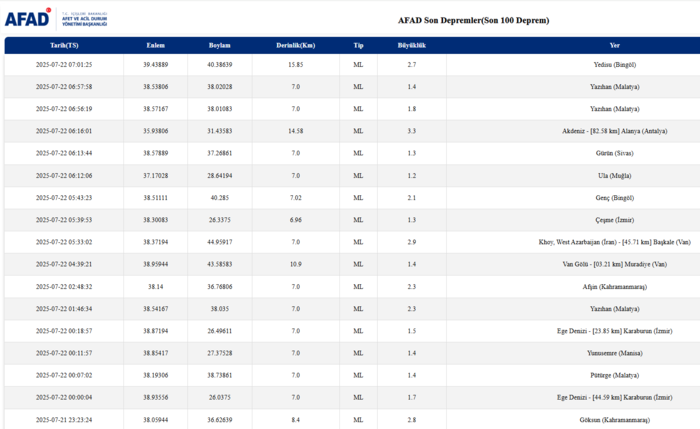The width and height of the screenshot is (700, 429).
Task: Select depth value 14.58
Action: coord(296,131)
